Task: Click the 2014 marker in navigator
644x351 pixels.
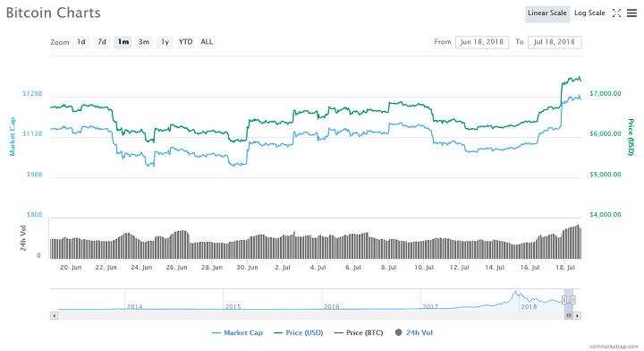Action: click(135, 307)
